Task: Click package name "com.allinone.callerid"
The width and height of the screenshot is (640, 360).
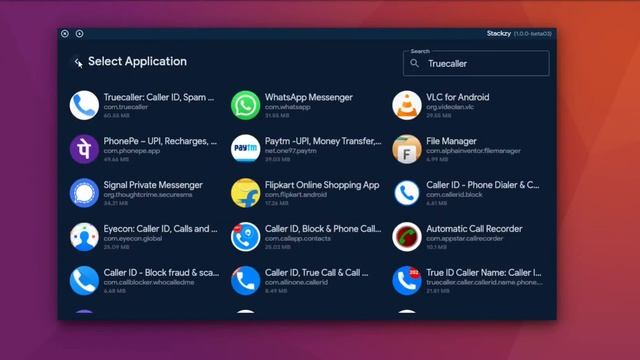Action: 296,282
